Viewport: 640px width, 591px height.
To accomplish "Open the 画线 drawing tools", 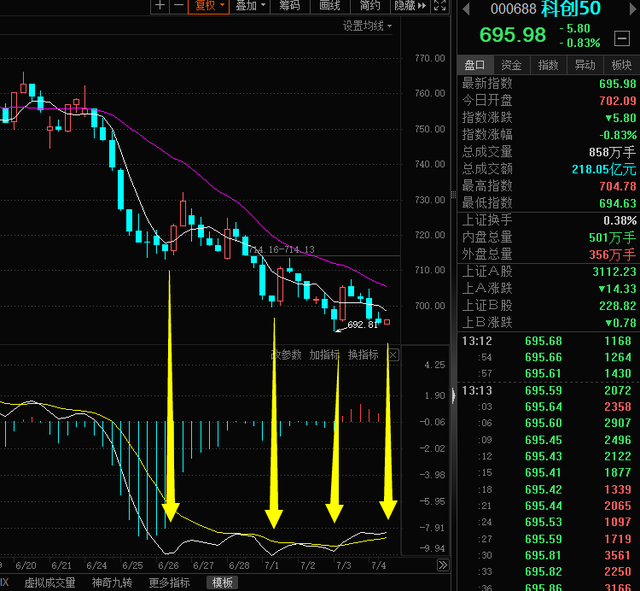I will (x=329, y=6).
